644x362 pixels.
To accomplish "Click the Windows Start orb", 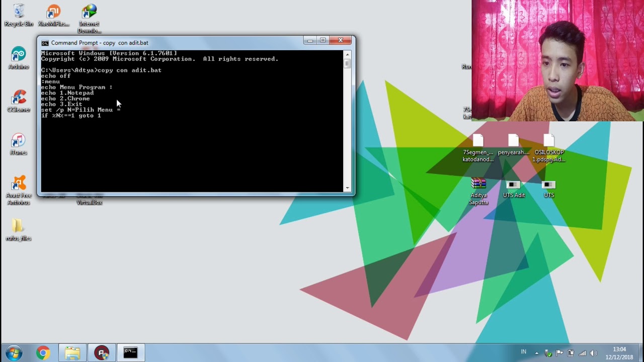I will [x=14, y=352].
